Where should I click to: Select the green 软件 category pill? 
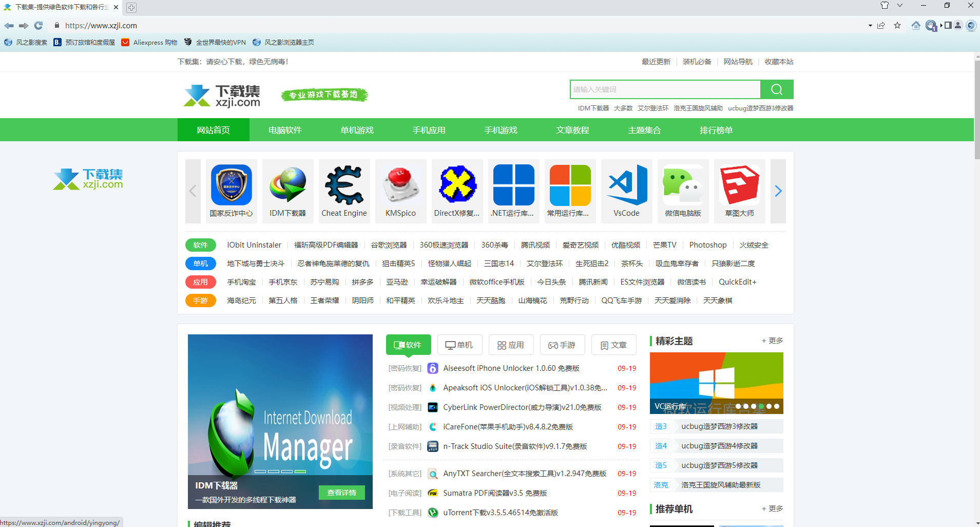point(201,245)
